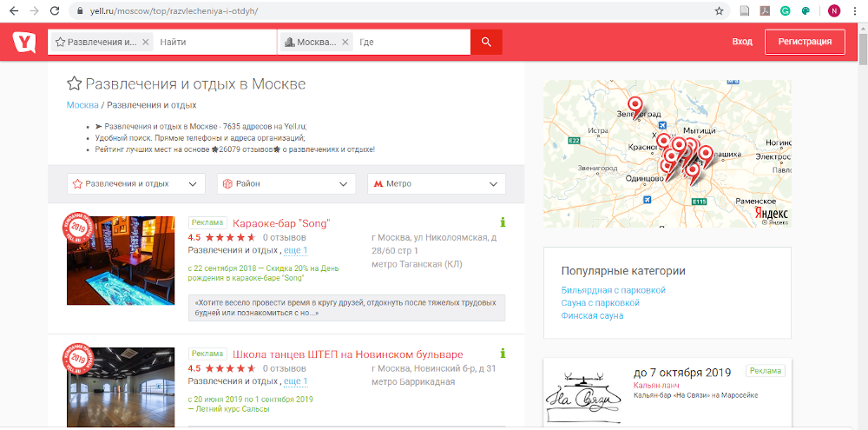Image resolution: width=868 pixels, height=430 pixels.
Task: Click the Реклама badge on Школа танцев ШТЕП
Action: [207, 353]
